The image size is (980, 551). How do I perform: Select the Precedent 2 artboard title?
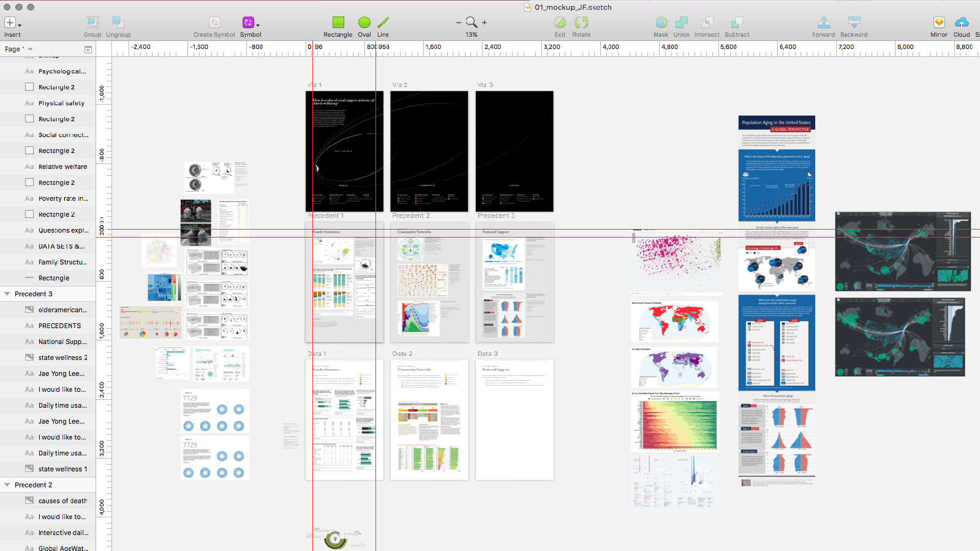pos(411,216)
